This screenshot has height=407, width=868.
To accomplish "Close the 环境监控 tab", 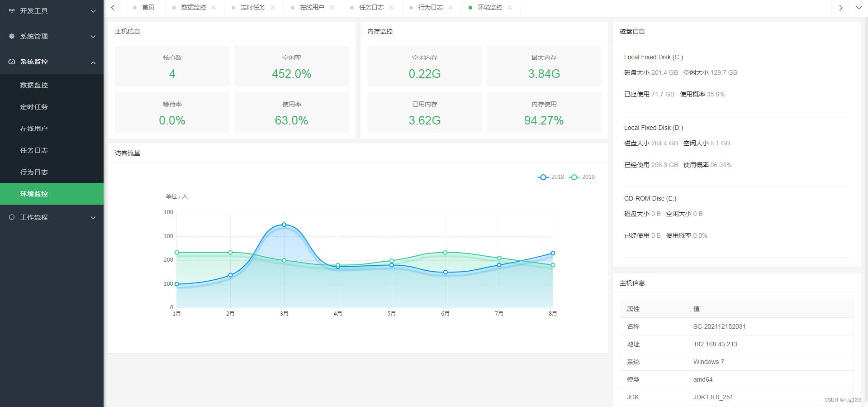I will [x=510, y=8].
